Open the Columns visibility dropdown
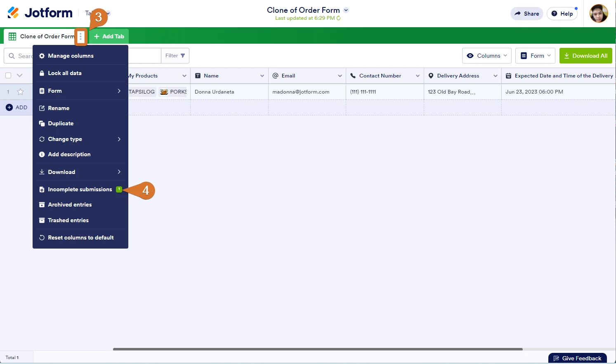This screenshot has width=616, height=364. pos(486,55)
